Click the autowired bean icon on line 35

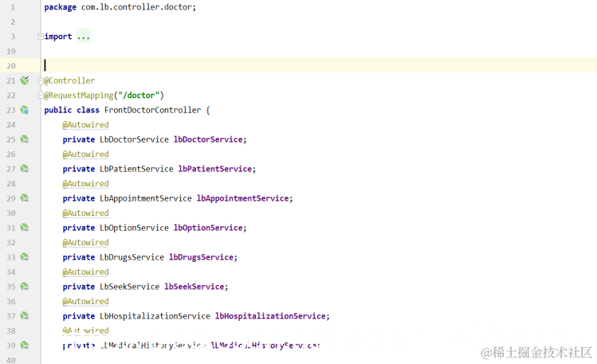[x=25, y=287]
